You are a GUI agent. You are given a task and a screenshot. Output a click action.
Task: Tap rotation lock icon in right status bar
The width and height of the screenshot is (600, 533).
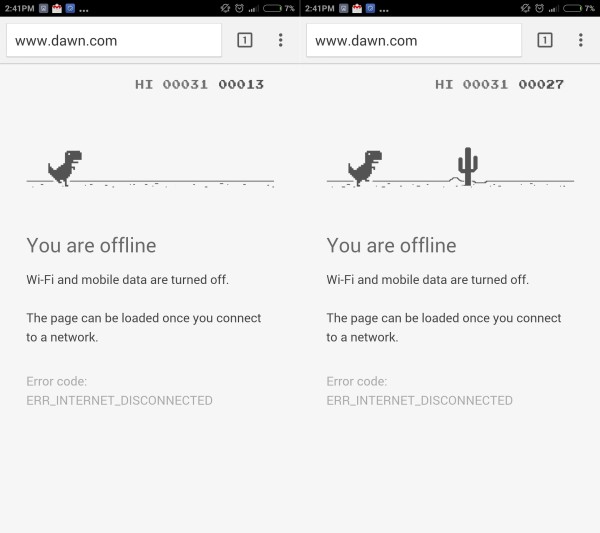coord(525,8)
